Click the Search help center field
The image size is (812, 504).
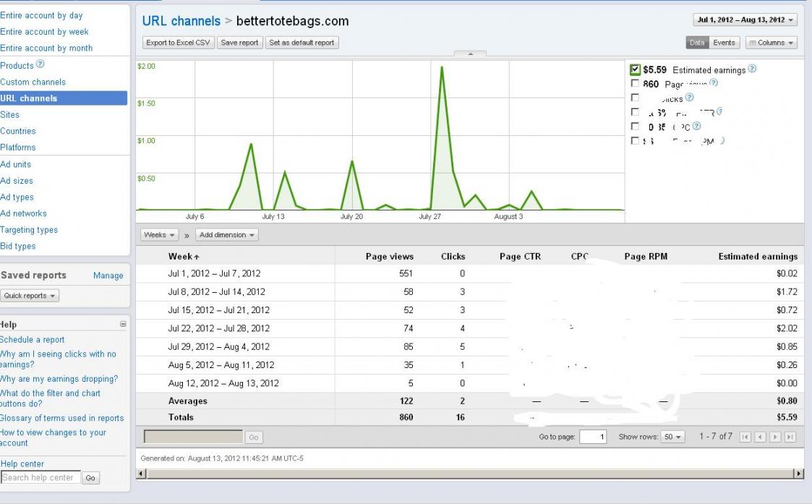tap(40, 477)
